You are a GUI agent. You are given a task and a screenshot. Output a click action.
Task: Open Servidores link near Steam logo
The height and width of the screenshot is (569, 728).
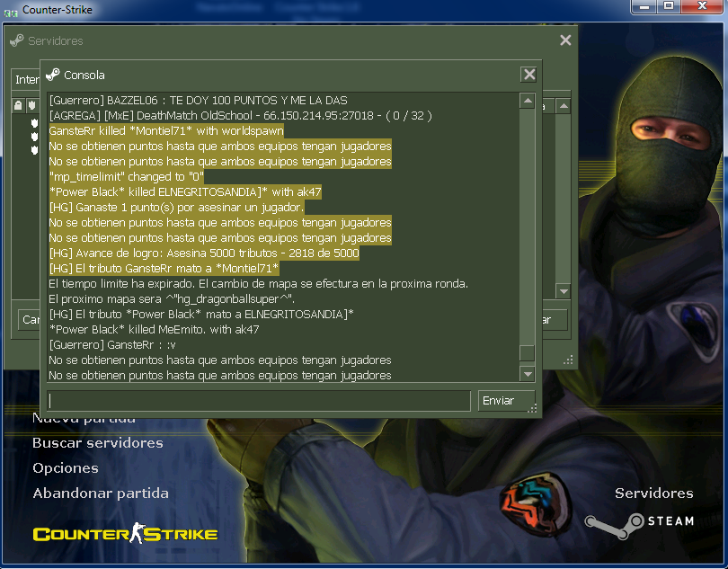click(x=653, y=493)
